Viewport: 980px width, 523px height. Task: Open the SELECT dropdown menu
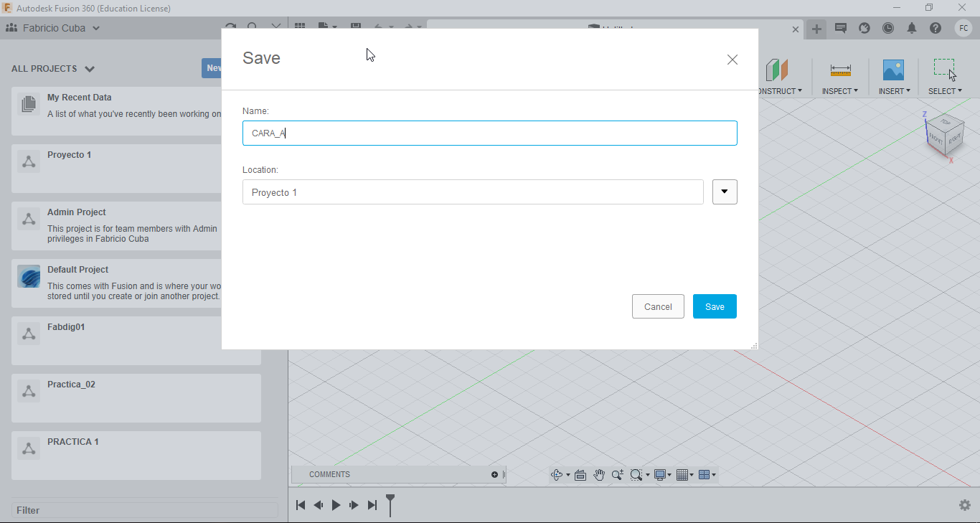[946, 91]
